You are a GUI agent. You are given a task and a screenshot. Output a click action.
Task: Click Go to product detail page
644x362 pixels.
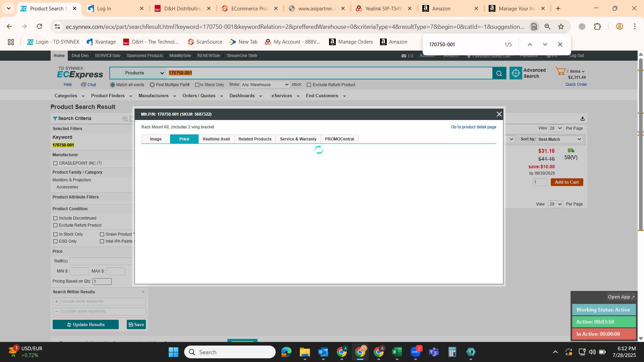pyautogui.click(x=474, y=127)
